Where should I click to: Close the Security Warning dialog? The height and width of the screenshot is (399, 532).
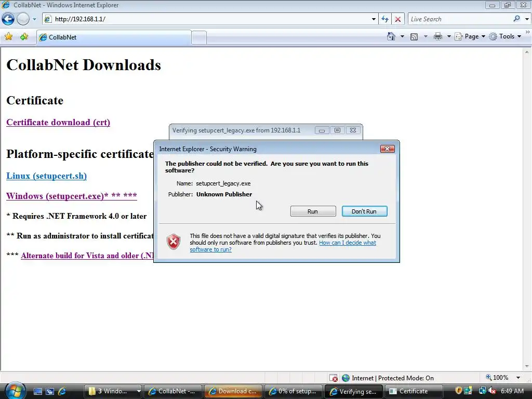click(387, 149)
